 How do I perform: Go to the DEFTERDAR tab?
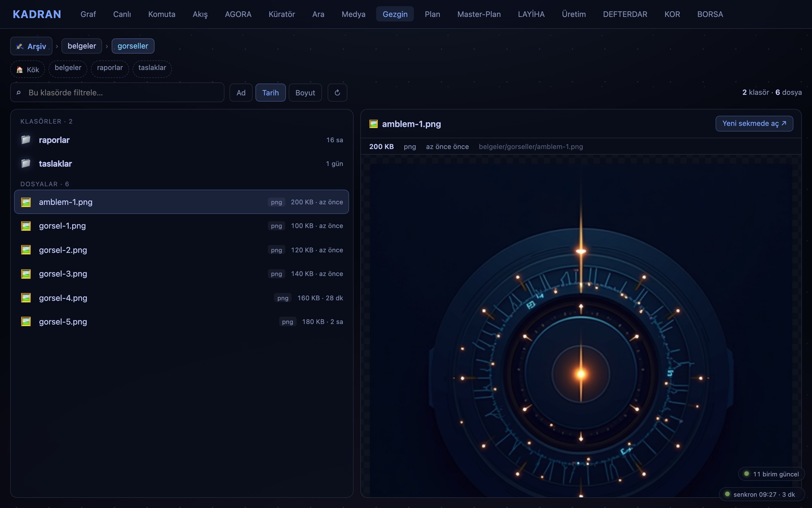coord(625,14)
